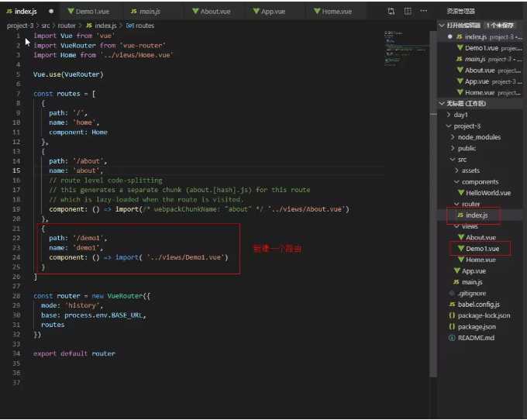Click the "path: '/demo1'" code line

click(x=78, y=238)
